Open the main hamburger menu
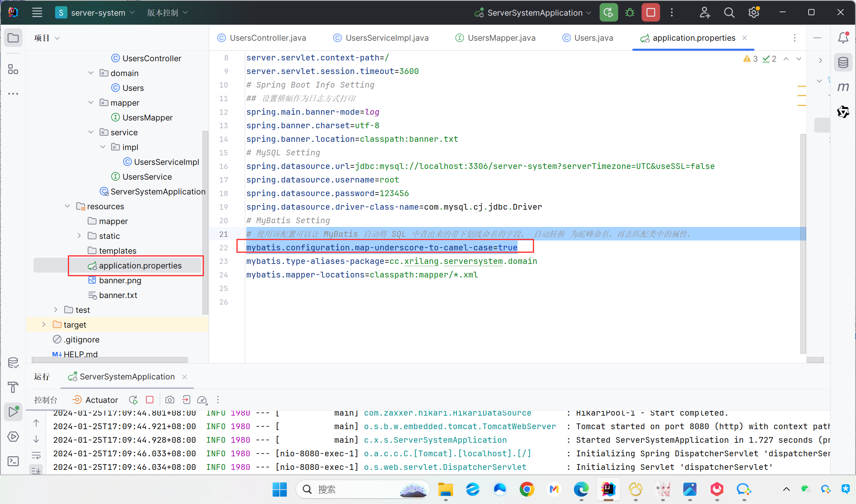 tap(37, 12)
